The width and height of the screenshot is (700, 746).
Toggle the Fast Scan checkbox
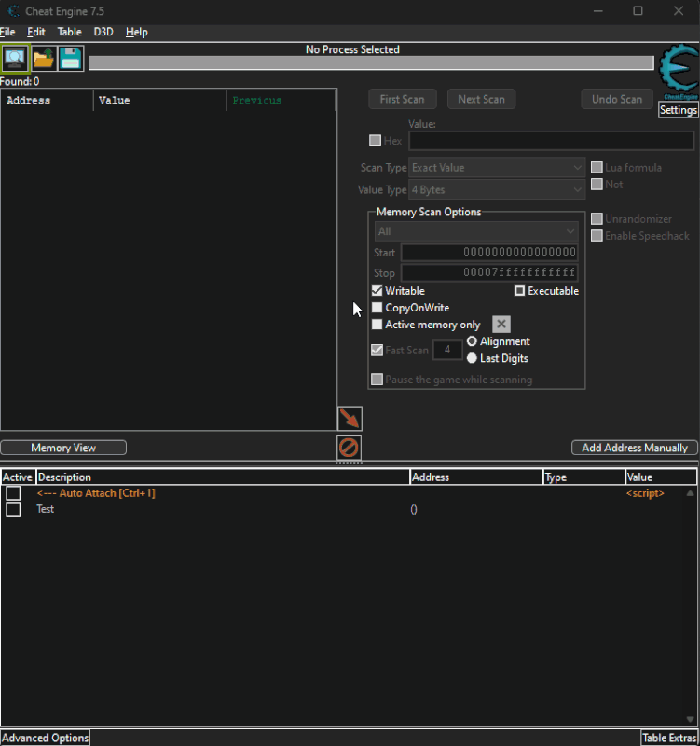(377, 351)
